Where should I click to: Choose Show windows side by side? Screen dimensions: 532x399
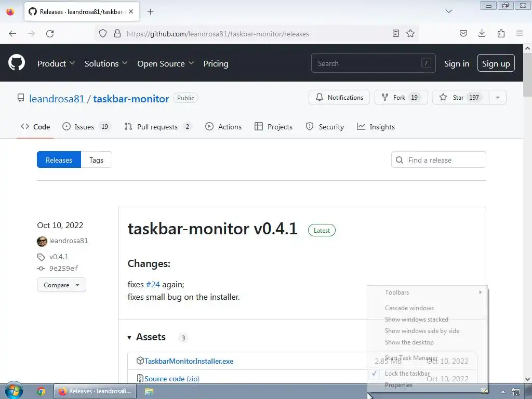coord(428,331)
